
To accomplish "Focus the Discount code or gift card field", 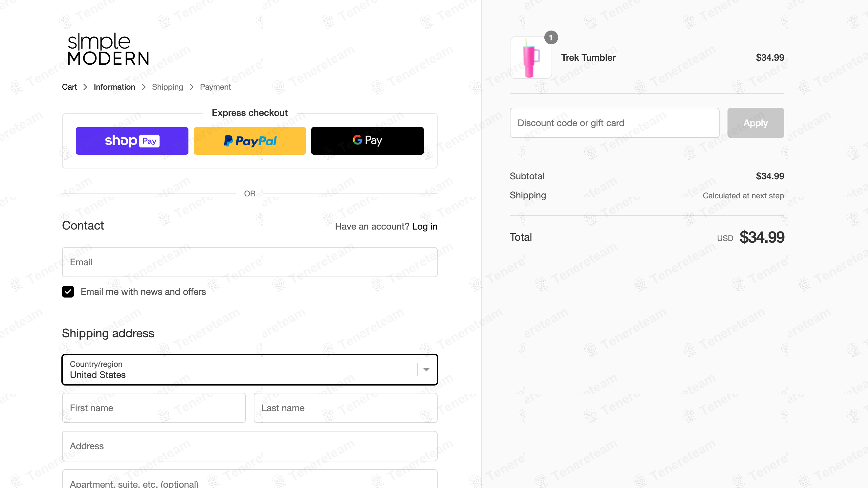I will 614,123.
